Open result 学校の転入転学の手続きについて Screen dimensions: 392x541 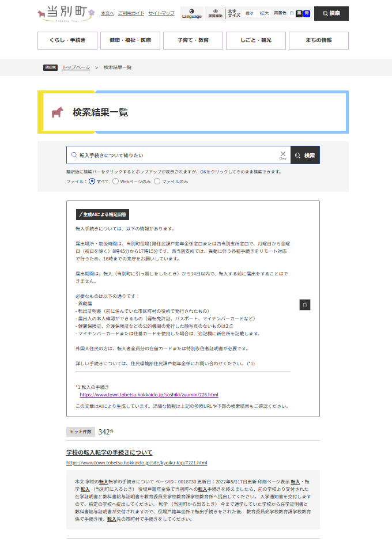(110, 452)
